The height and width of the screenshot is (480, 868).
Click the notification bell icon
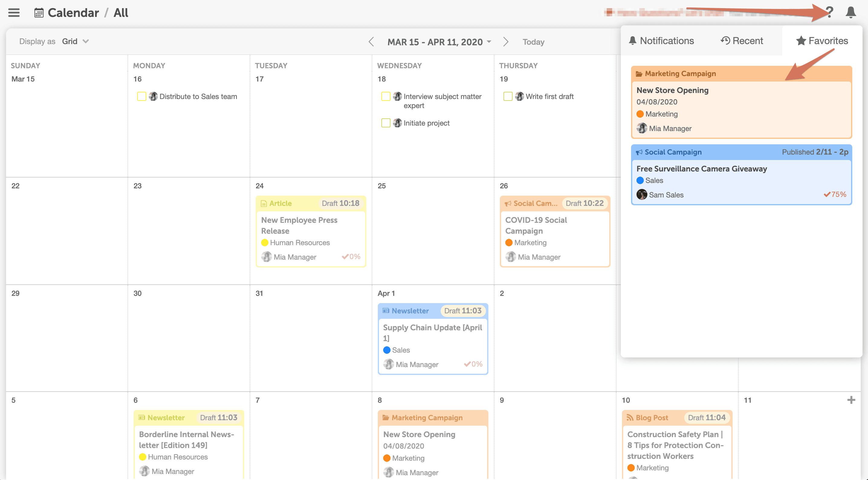coord(850,13)
